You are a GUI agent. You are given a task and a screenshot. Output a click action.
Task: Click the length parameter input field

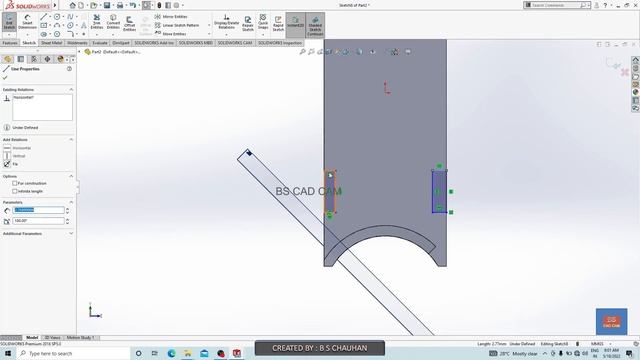point(38,210)
